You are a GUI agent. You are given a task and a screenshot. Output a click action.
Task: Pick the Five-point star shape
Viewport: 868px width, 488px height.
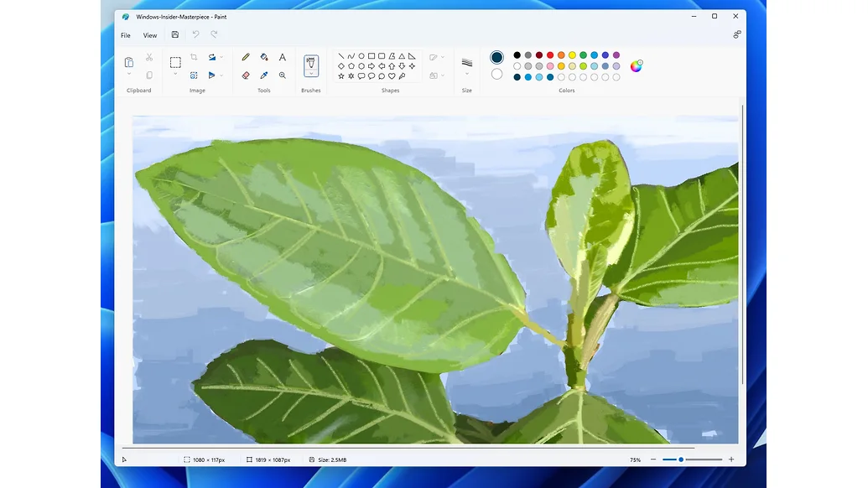point(341,75)
